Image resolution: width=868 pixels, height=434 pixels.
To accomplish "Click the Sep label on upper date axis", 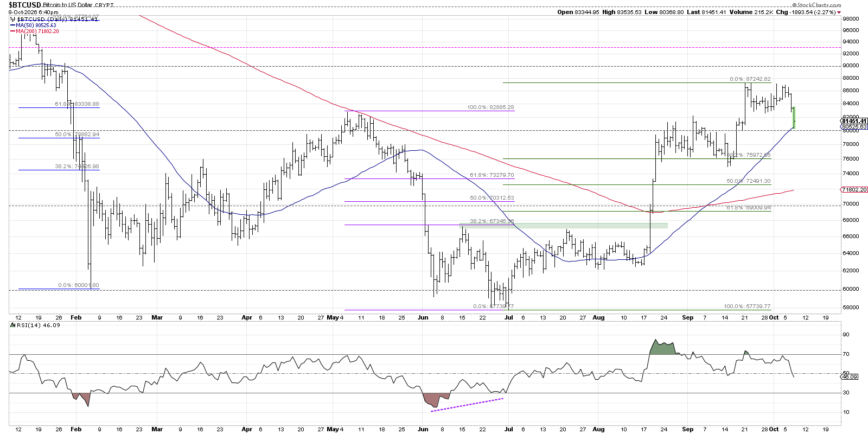I will 687,318.
